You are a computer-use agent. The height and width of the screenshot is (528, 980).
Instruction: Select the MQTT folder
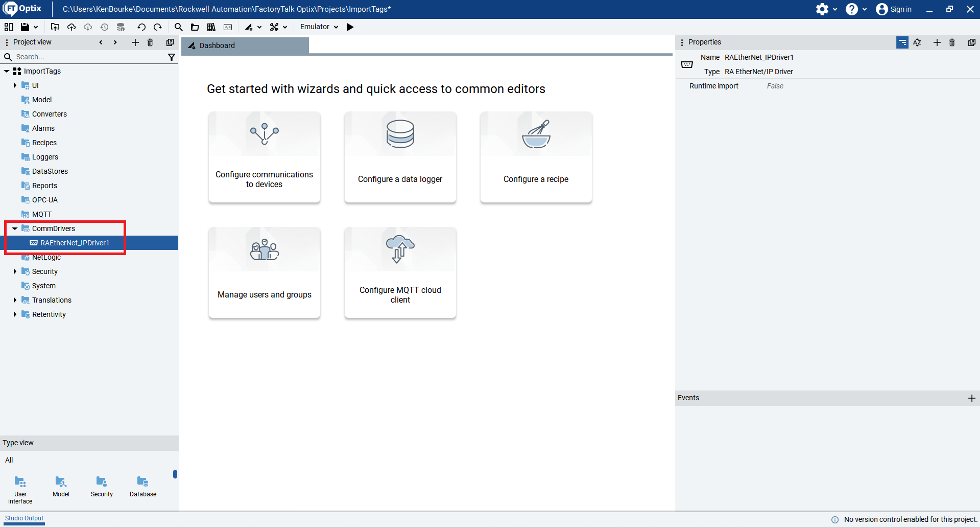[x=42, y=214]
